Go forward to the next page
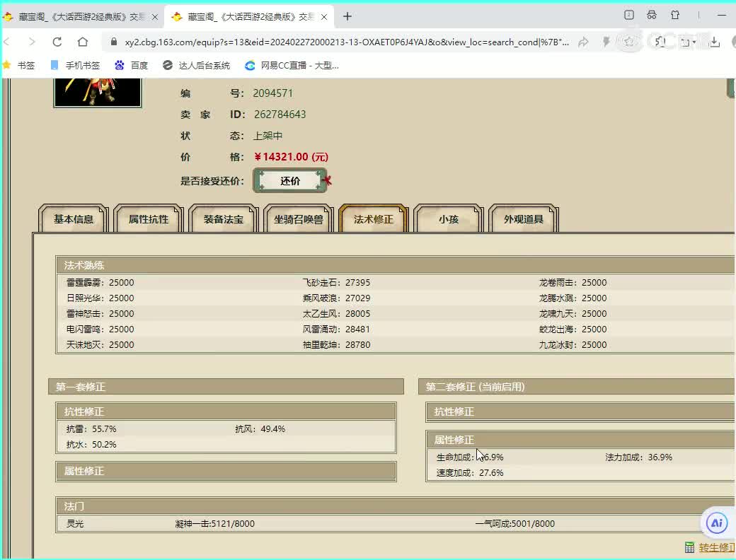Viewport: 736px width, 560px height. coord(32,42)
